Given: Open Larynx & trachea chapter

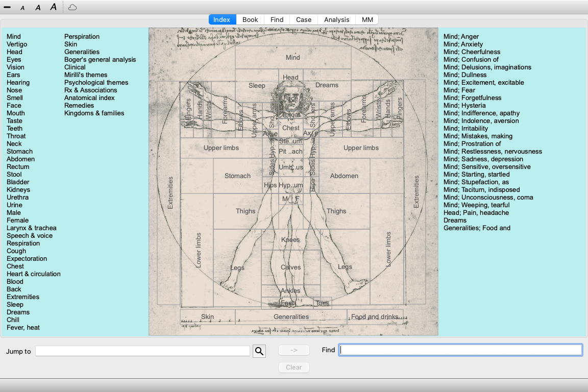Looking at the screenshot, I should click(x=32, y=228).
